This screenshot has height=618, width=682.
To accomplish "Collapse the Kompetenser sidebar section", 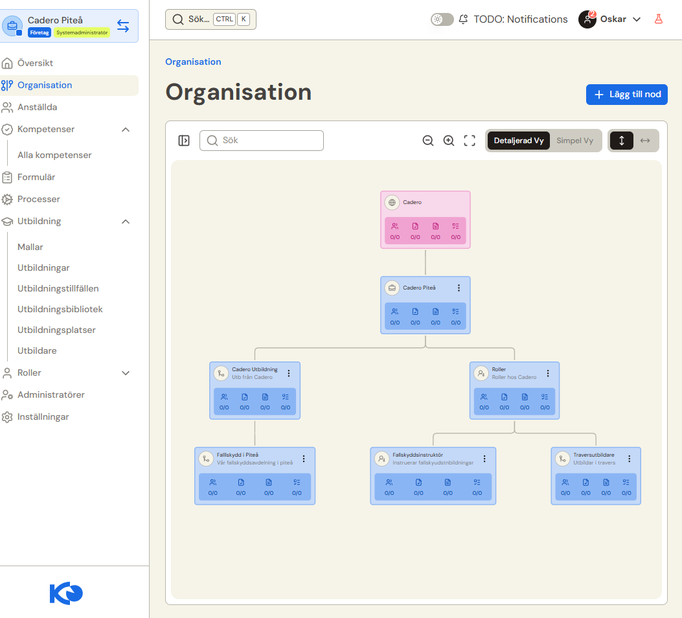I will (x=126, y=130).
